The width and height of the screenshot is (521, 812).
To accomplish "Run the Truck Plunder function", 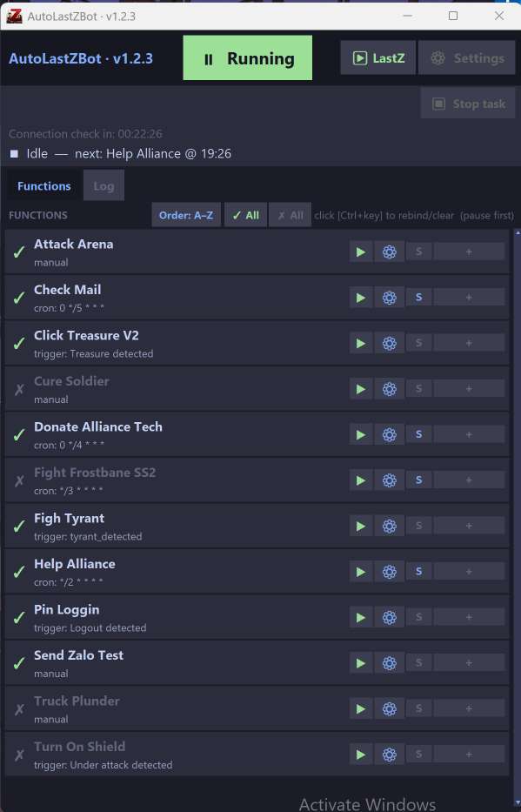I will 361,709.
